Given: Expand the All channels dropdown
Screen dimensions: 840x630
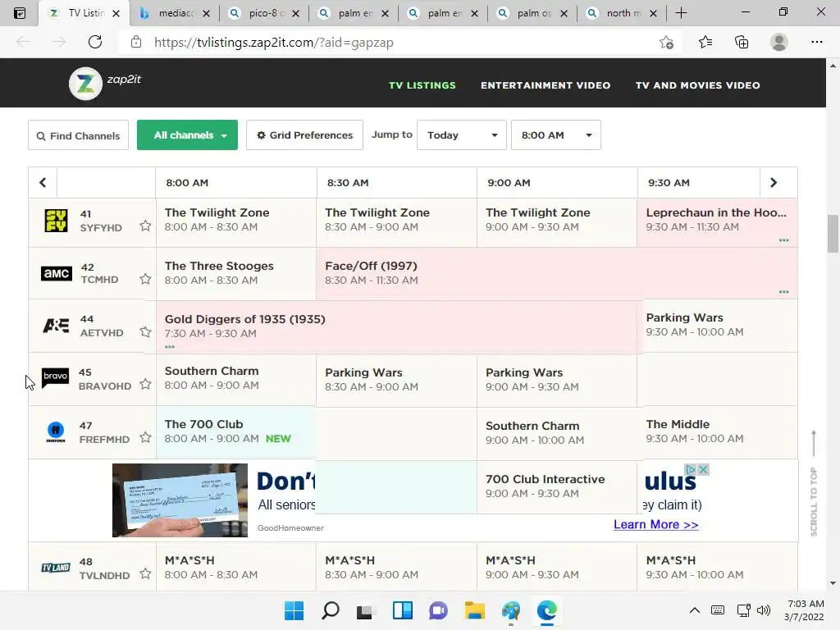Looking at the screenshot, I should coord(187,135).
